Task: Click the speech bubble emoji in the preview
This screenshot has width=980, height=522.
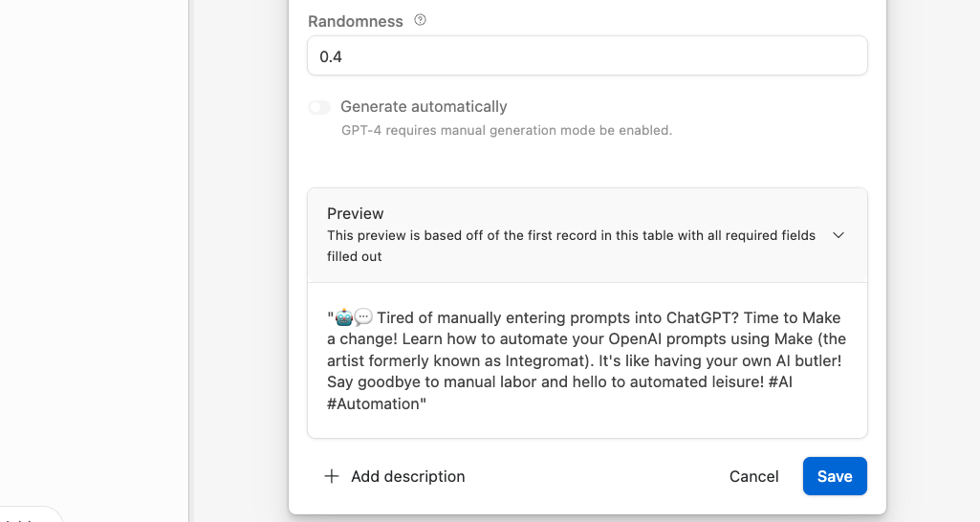Action: point(362,317)
